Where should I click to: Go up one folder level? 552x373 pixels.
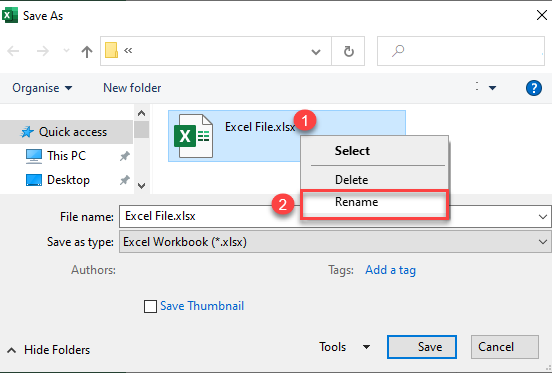click(x=87, y=52)
